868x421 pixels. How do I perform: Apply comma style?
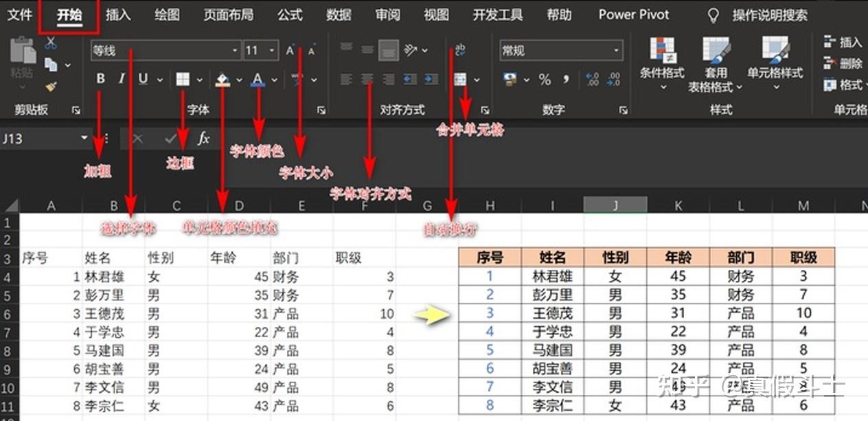(566, 80)
